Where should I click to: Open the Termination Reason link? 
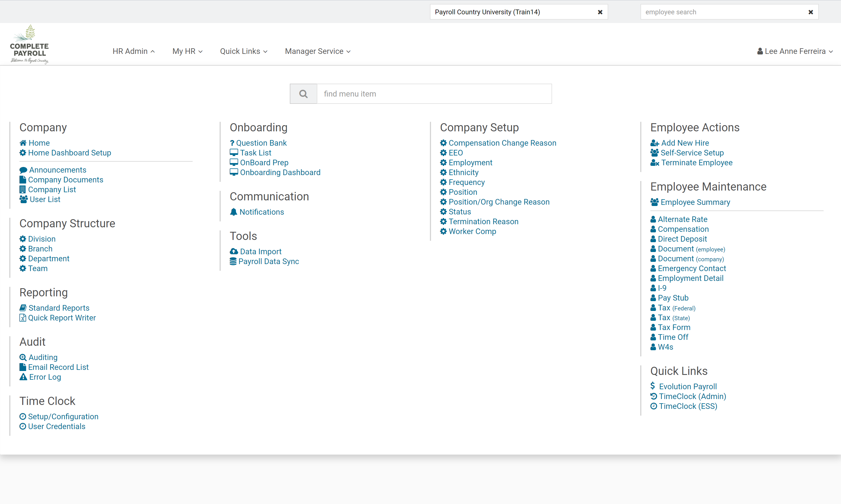tap(484, 222)
